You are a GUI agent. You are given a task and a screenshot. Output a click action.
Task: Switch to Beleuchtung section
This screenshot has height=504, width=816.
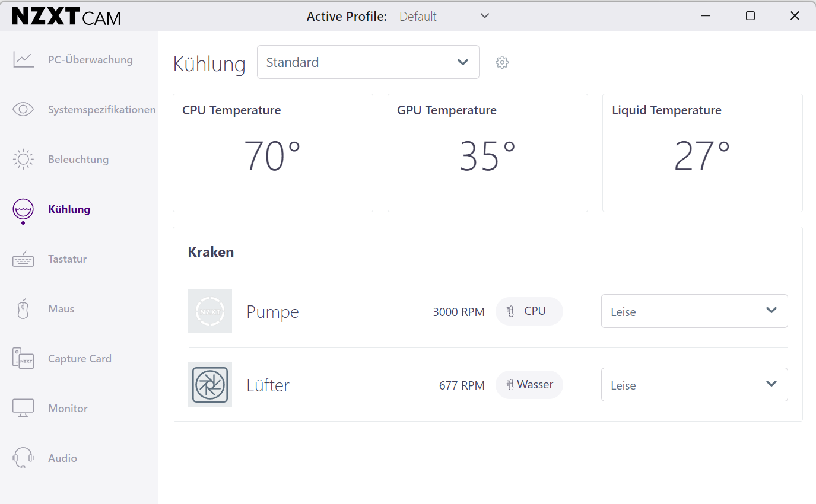pyautogui.click(x=79, y=159)
